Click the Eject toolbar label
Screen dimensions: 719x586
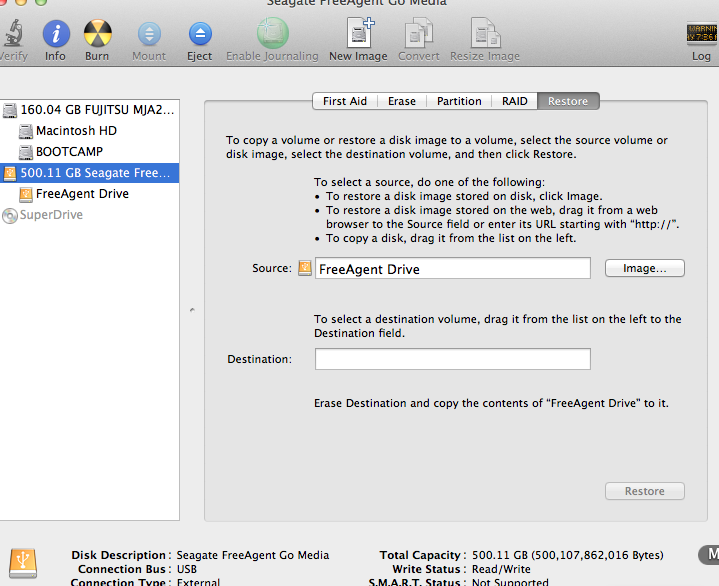click(199, 56)
